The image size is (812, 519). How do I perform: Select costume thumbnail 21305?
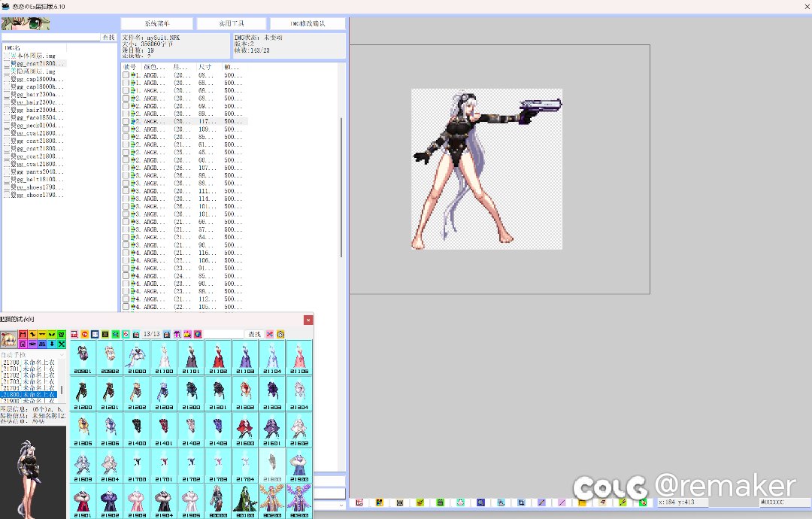tap(83, 429)
